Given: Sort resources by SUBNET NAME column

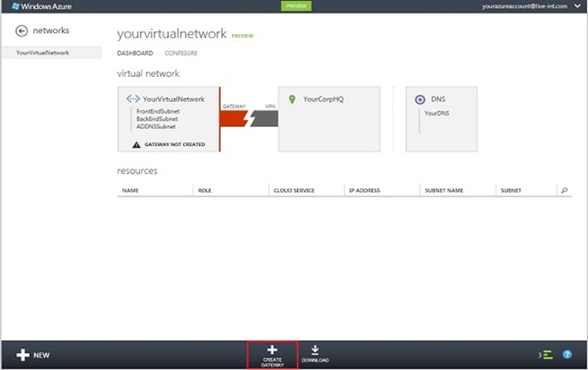Looking at the screenshot, I should (x=444, y=191).
